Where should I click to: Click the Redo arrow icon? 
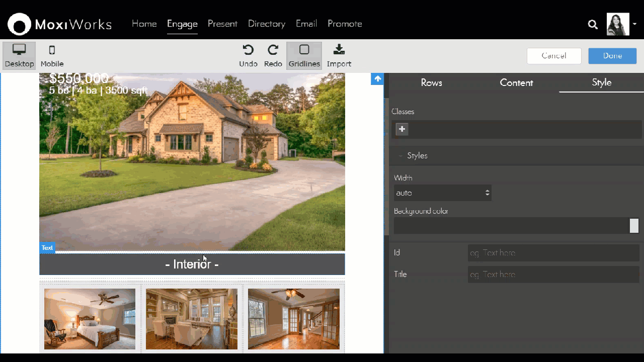(273, 50)
